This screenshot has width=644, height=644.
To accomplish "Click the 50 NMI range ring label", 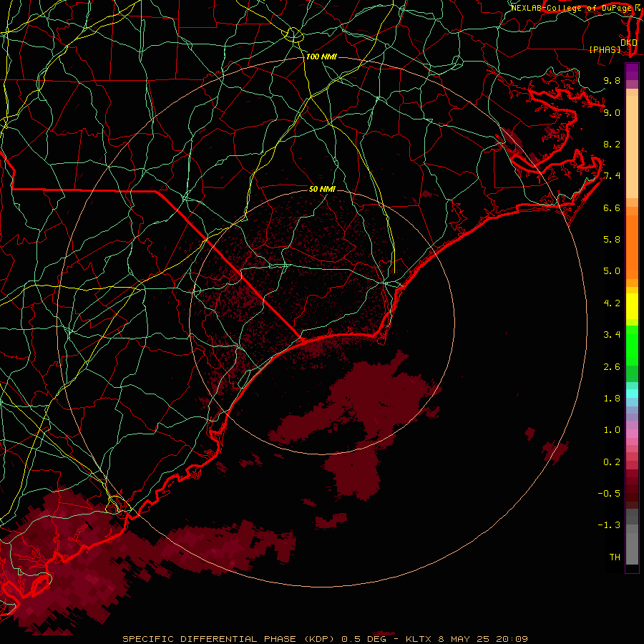I will point(322,189).
